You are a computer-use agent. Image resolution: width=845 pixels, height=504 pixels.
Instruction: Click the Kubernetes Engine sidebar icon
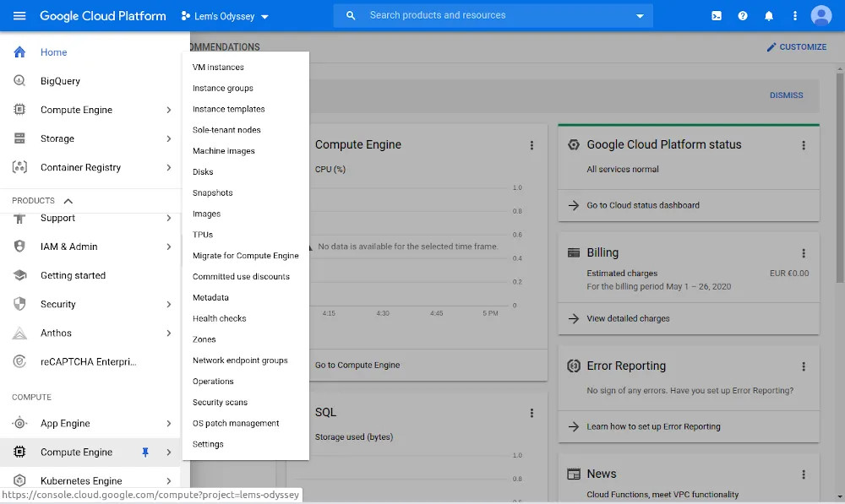(19, 480)
